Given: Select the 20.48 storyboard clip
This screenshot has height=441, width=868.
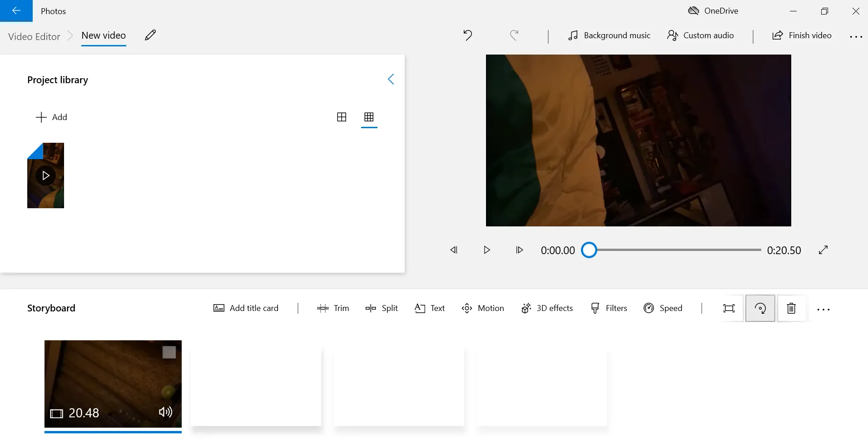Looking at the screenshot, I should click(x=113, y=384).
